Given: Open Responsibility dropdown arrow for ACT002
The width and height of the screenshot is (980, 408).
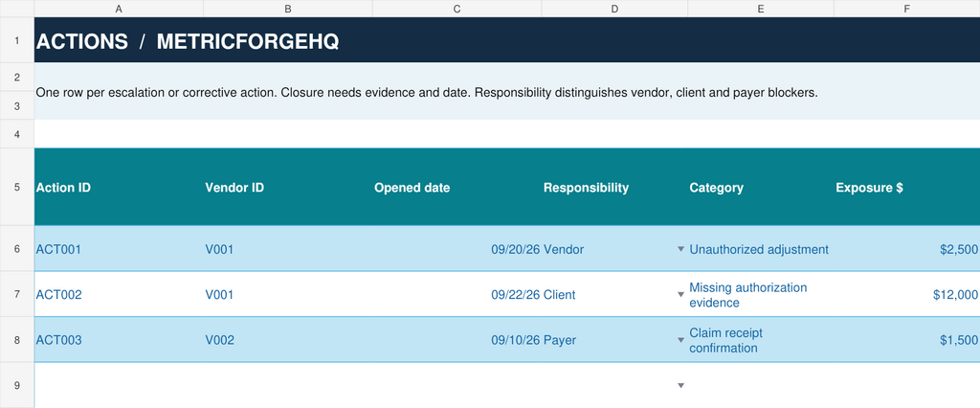Looking at the screenshot, I should pos(680,294).
